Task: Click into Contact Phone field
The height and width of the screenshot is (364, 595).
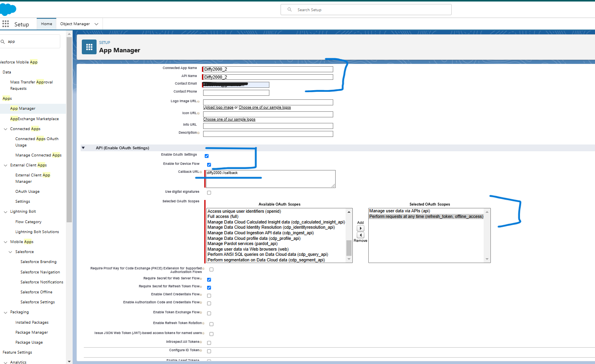Action: (x=236, y=93)
